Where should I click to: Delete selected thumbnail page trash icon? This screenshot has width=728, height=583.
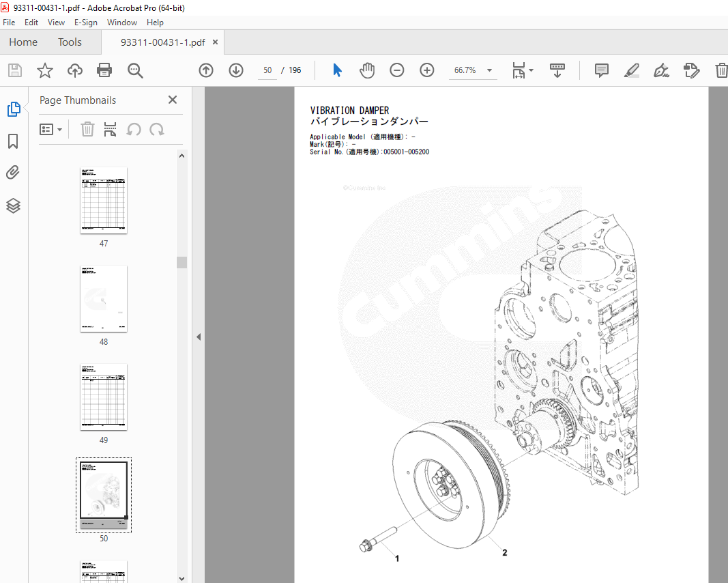87,129
